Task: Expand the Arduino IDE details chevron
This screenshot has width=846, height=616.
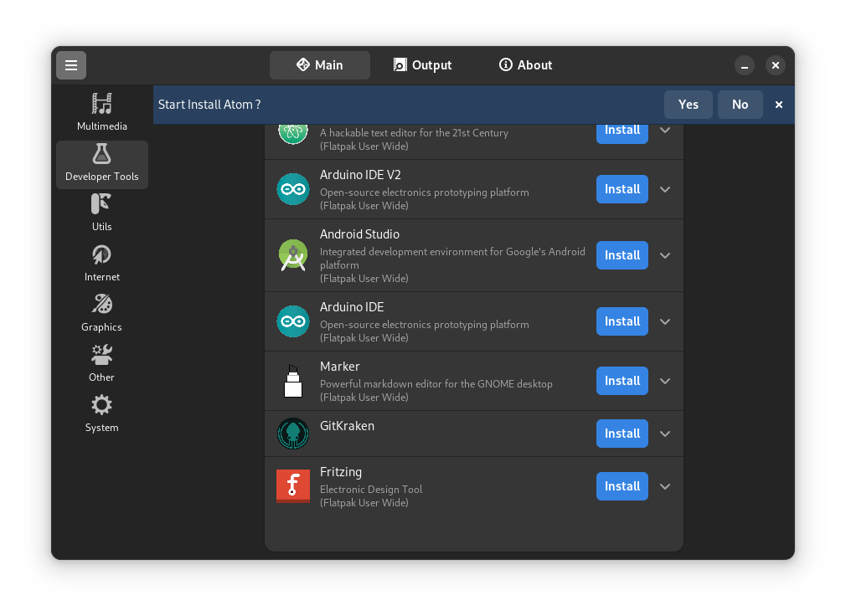Action: coord(665,321)
